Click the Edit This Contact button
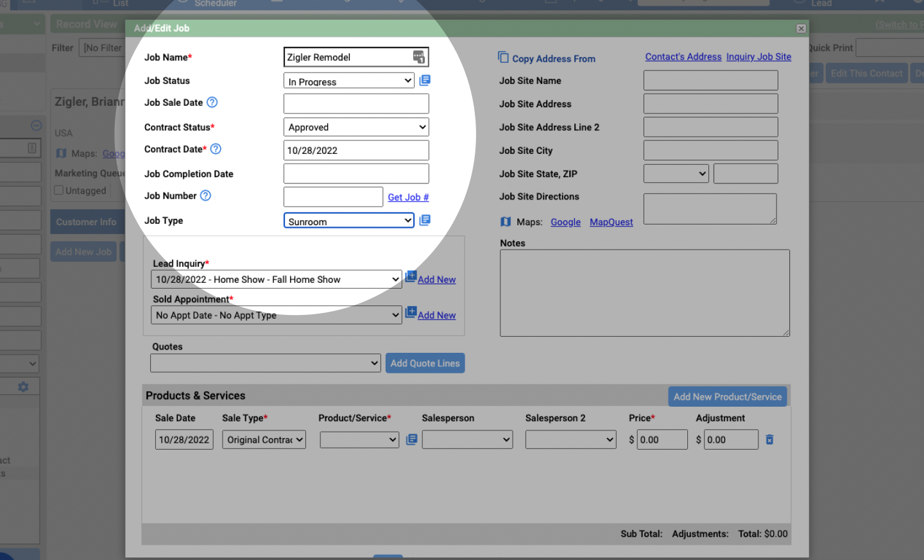 (866, 73)
